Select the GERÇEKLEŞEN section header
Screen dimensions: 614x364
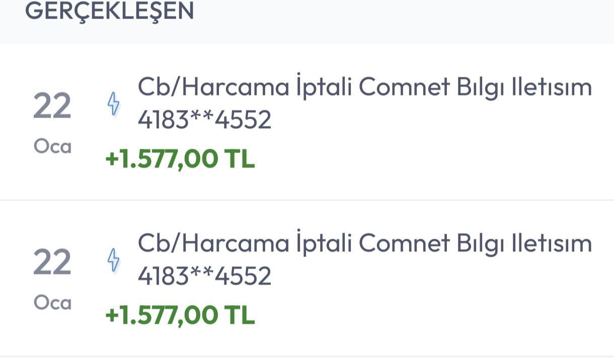point(109,11)
